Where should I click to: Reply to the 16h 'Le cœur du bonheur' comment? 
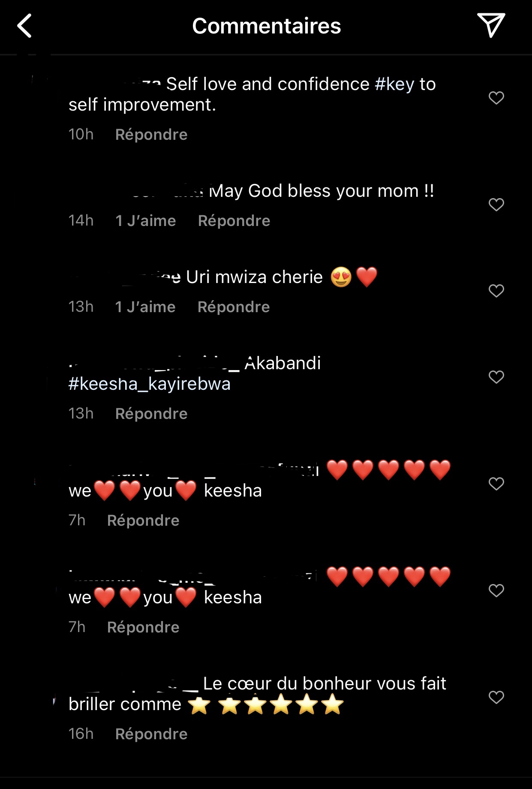151,734
